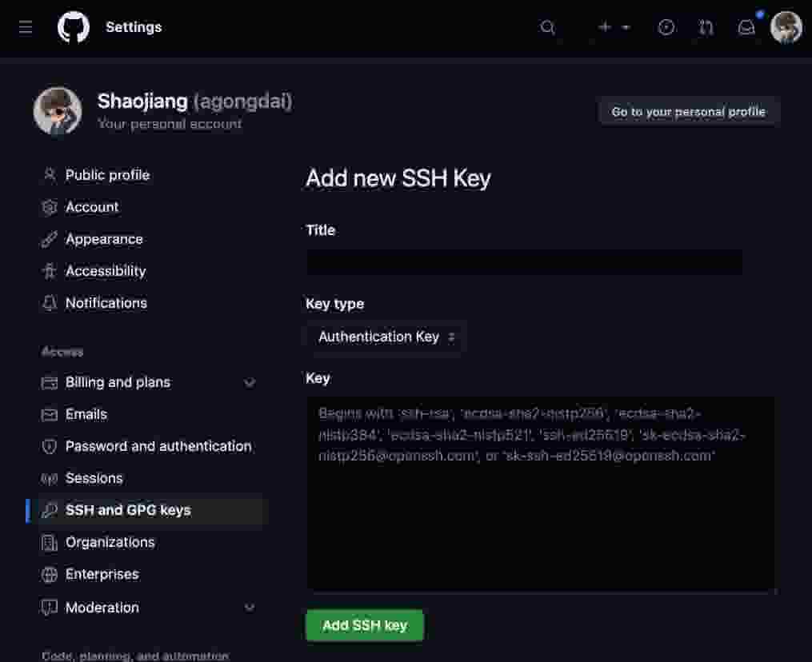Image resolution: width=812 pixels, height=662 pixels.
Task: Click the Add new SSH Key heading
Action: 398,178
